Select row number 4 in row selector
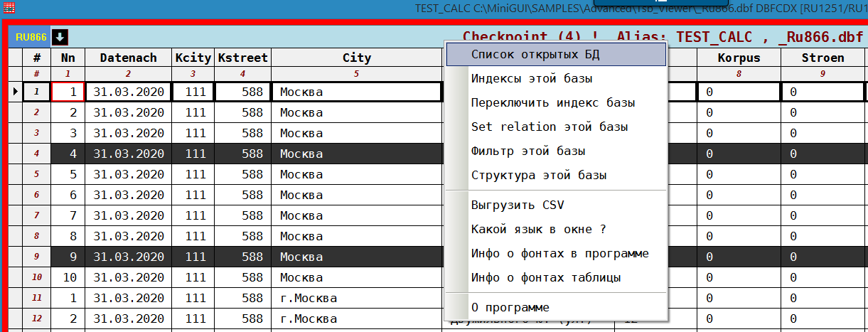Image resolution: width=868 pixels, height=332 pixels. [37, 153]
